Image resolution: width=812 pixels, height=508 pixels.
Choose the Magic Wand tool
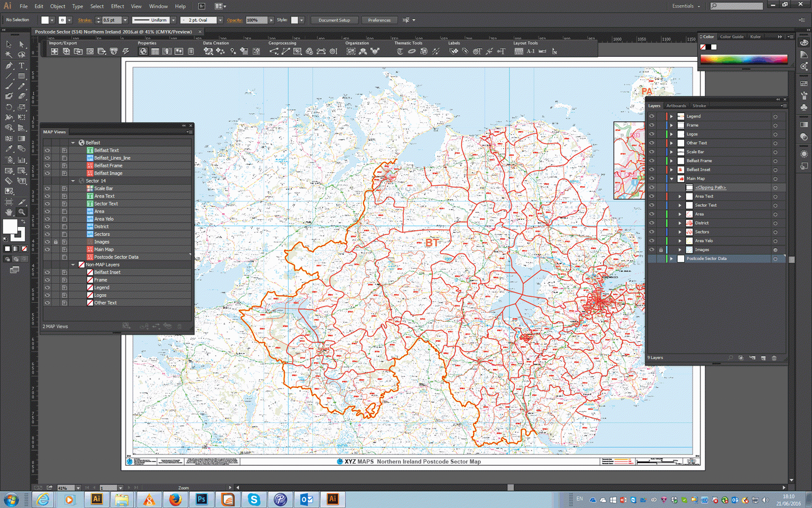coord(9,55)
